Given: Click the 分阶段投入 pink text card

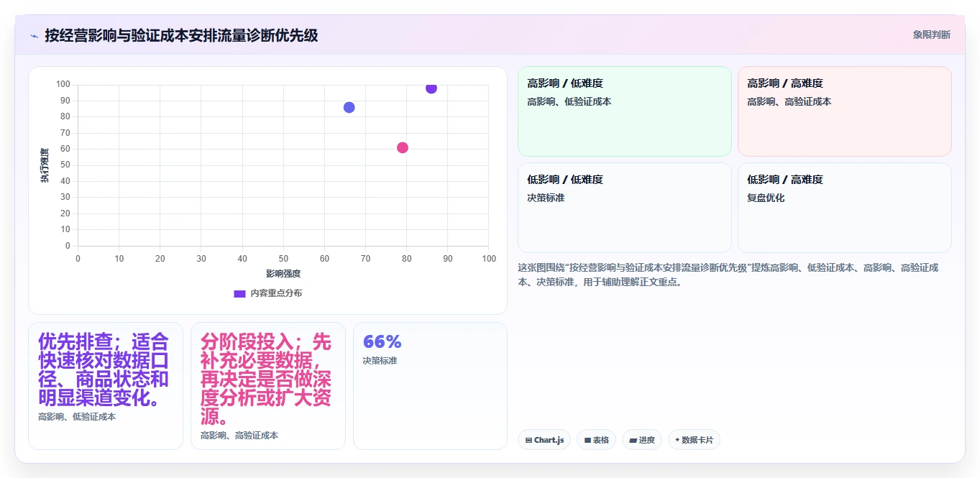Looking at the screenshot, I should 268,386.
